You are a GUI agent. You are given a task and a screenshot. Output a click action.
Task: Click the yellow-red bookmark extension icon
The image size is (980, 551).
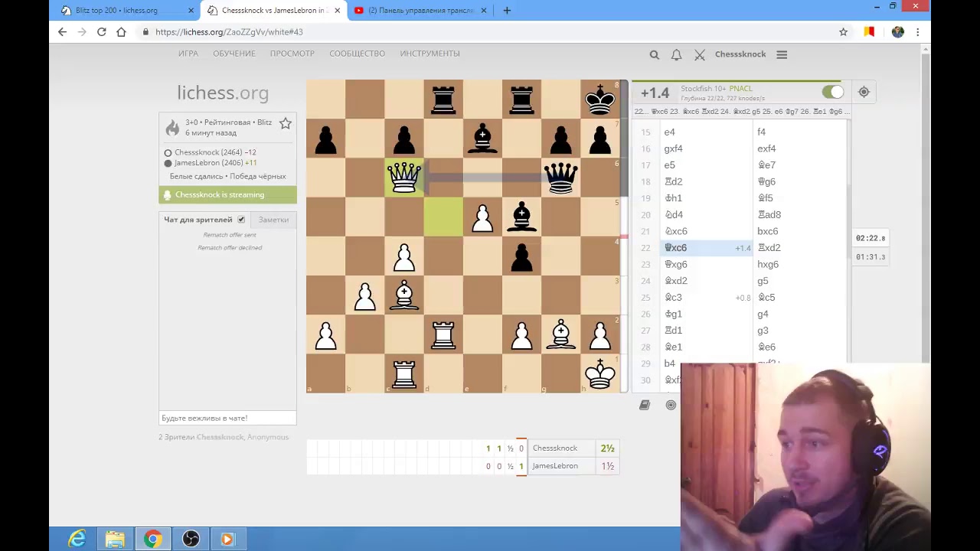click(x=869, y=32)
